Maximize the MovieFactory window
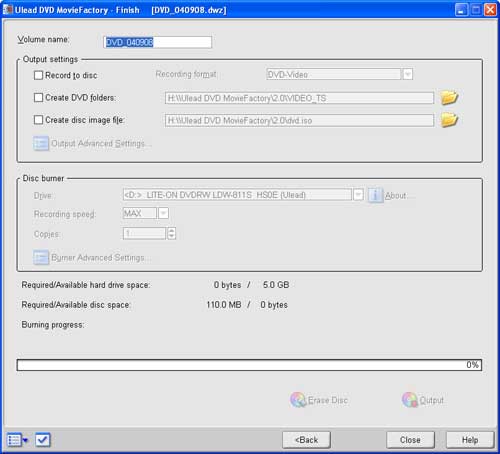 pyautogui.click(x=476, y=10)
